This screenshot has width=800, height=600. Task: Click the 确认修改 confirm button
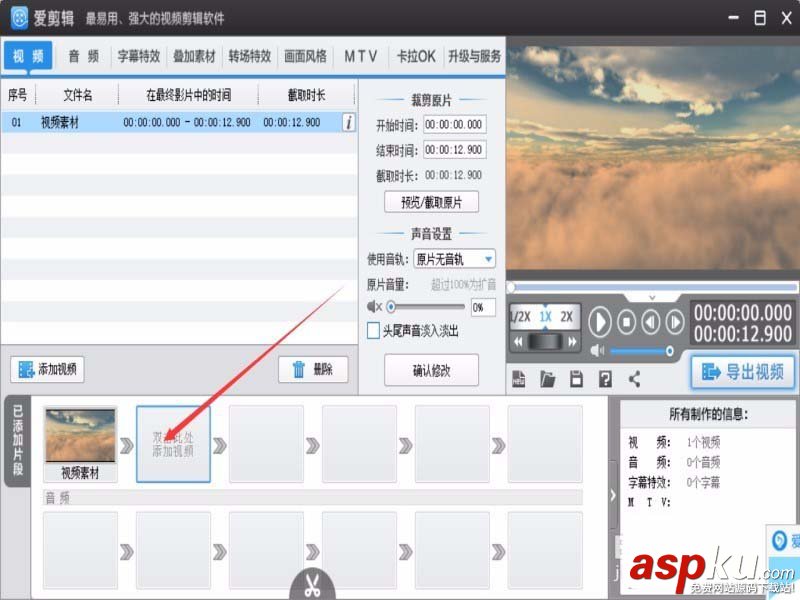click(x=430, y=370)
